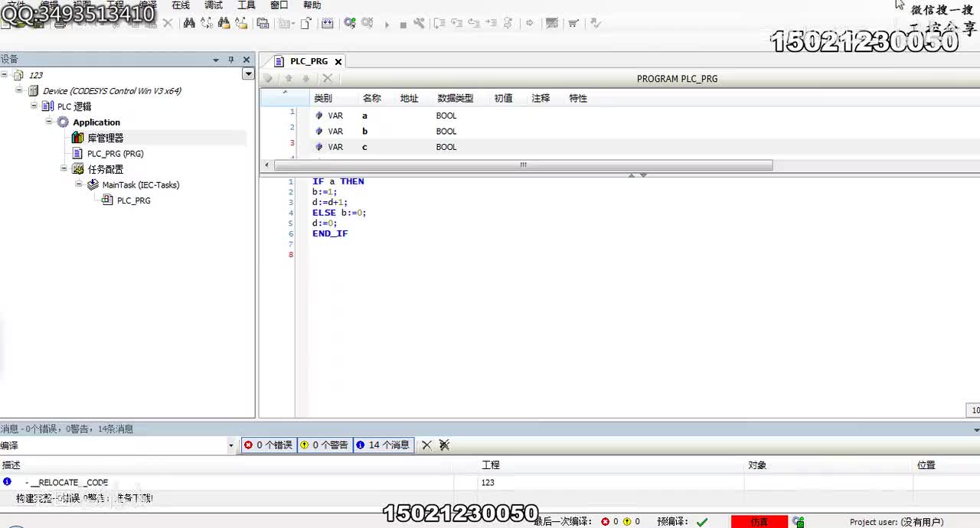Viewport: 980px width, 528px height.
Task: Click the calendar-like icon in toolbar
Action: pos(328,23)
